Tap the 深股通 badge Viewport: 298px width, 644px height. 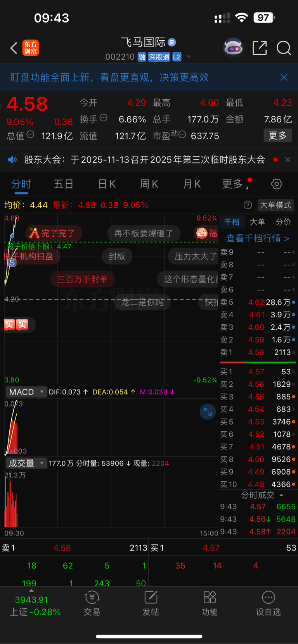159,57
